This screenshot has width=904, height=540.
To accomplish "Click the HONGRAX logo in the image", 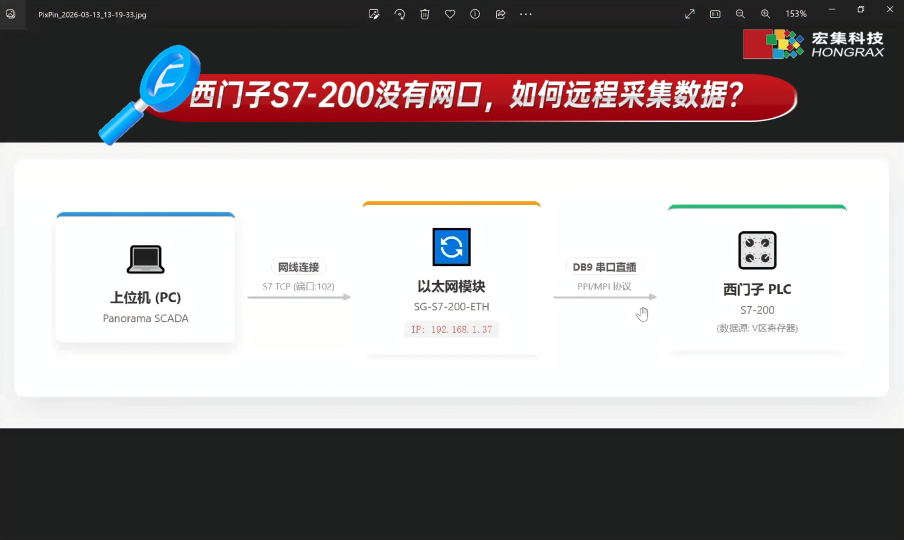I will coord(813,44).
